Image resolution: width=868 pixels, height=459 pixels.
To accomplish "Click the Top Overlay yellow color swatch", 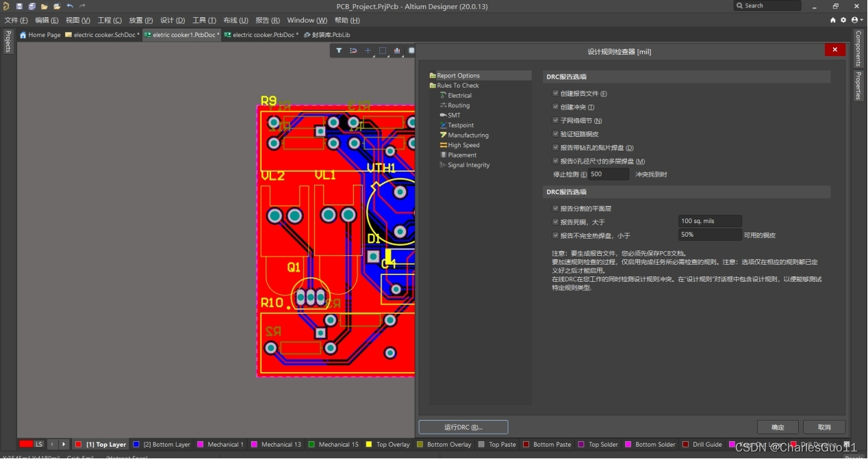I will coord(370,445).
